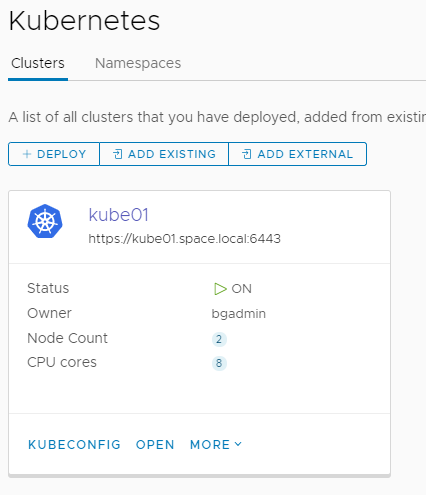Image resolution: width=426 pixels, height=495 pixels.
Task: Click the ADD EXISTING button label
Action: tap(172, 154)
